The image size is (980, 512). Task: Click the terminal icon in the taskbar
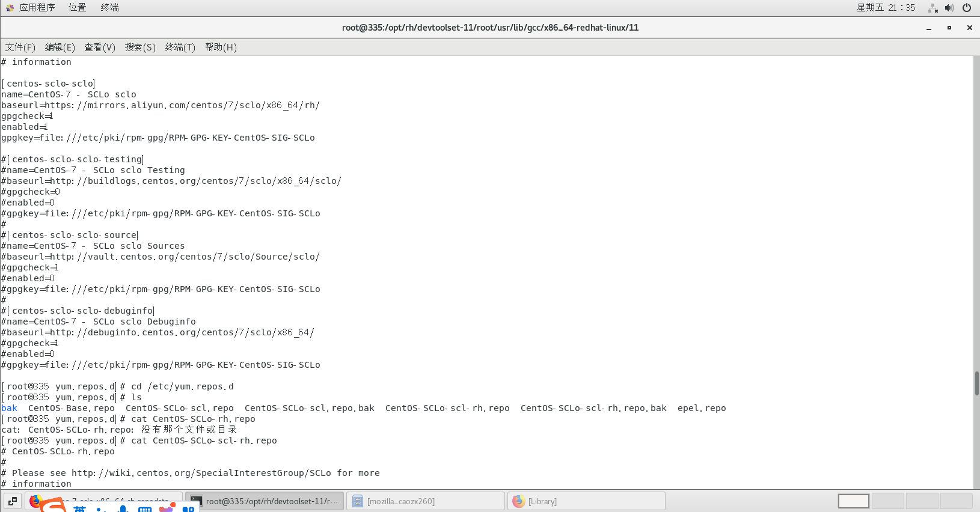coord(196,501)
